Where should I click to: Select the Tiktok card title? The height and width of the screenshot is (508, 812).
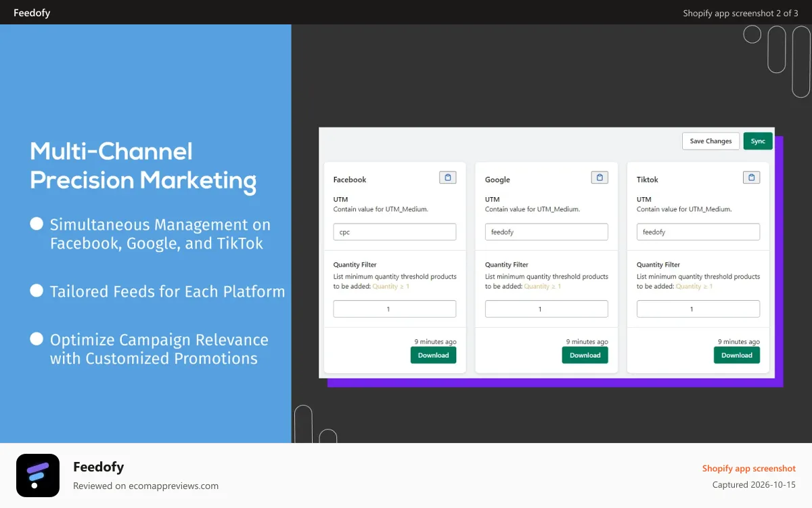[648, 179]
